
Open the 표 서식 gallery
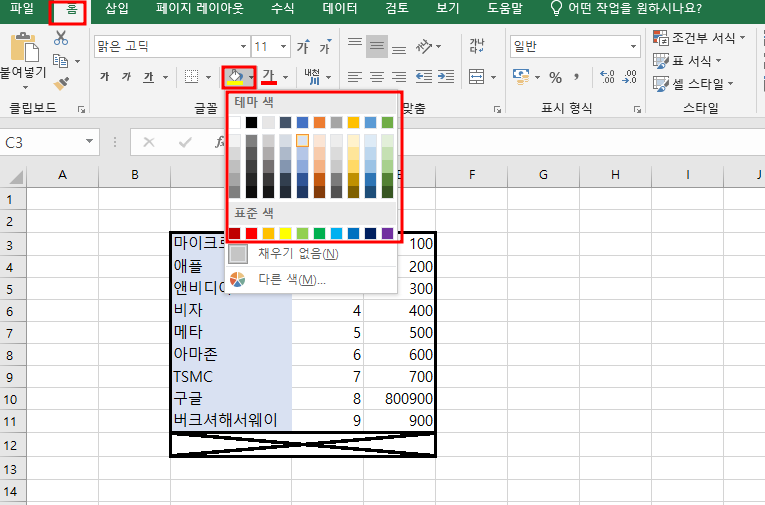coord(687,61)
